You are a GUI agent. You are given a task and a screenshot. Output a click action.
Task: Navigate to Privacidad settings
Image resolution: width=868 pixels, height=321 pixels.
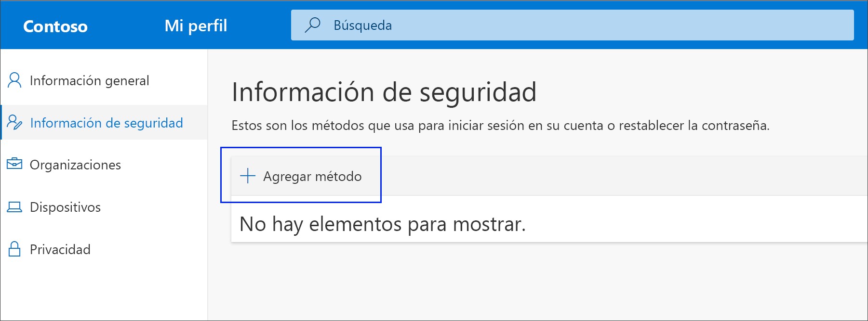60,249
